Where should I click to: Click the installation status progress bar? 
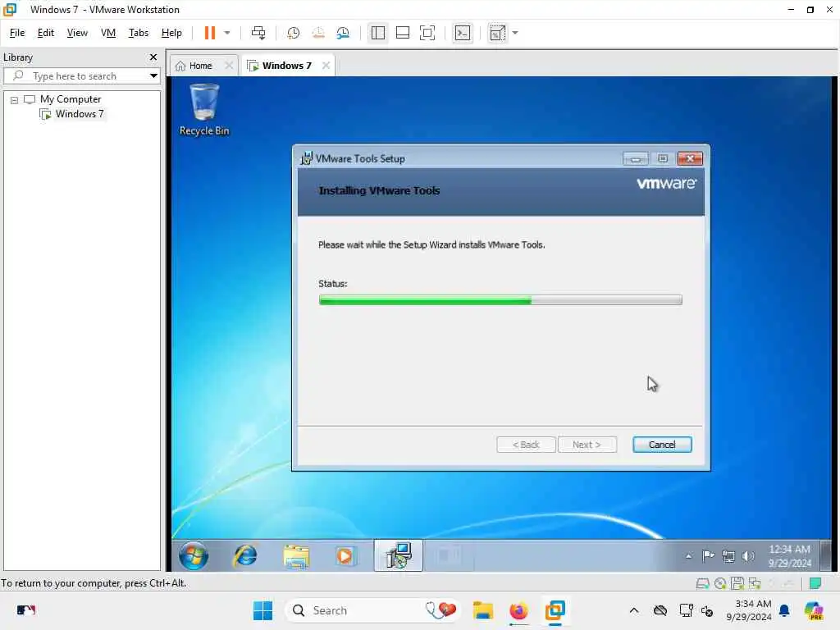pyautogui.click(x=500, y=300)
